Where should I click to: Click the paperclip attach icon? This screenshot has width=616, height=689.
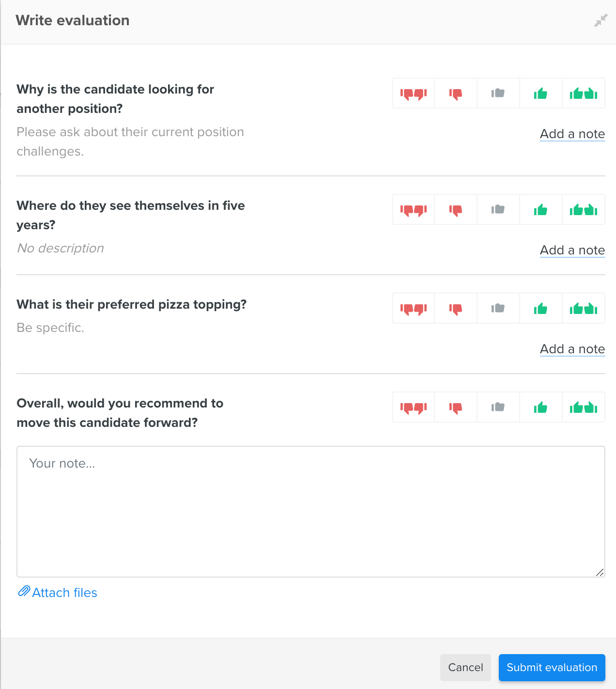click(24, 592)
